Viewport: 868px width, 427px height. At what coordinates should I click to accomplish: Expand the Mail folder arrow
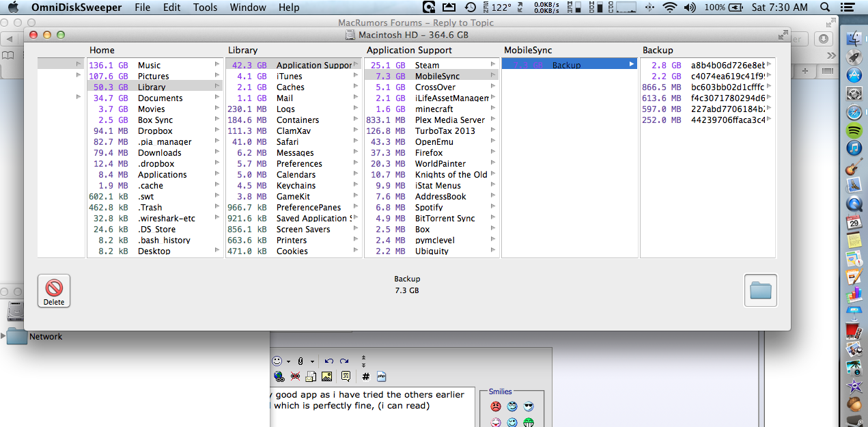point(356,98)
